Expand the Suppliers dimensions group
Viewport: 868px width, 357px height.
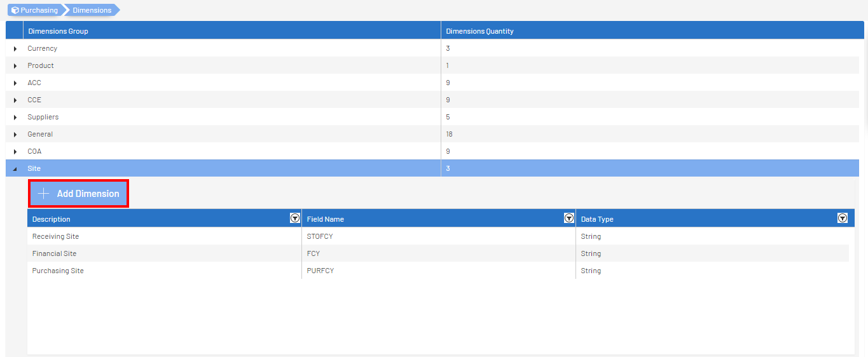(x=15, y=118)
